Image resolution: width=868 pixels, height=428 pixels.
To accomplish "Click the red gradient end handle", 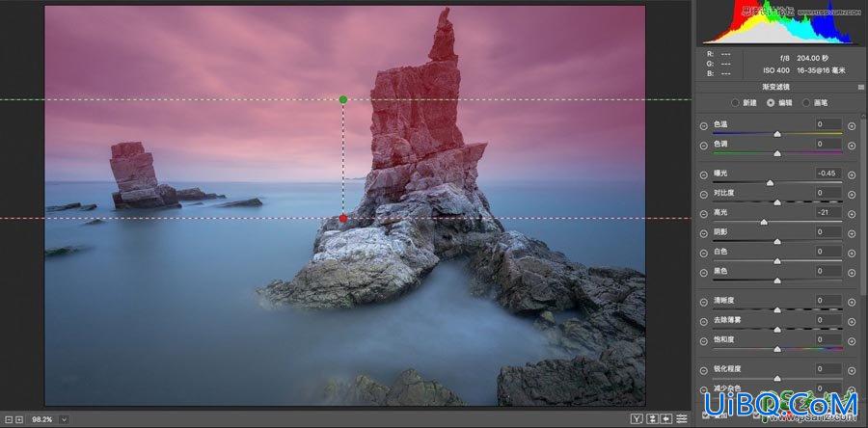I will coord(343,219).
